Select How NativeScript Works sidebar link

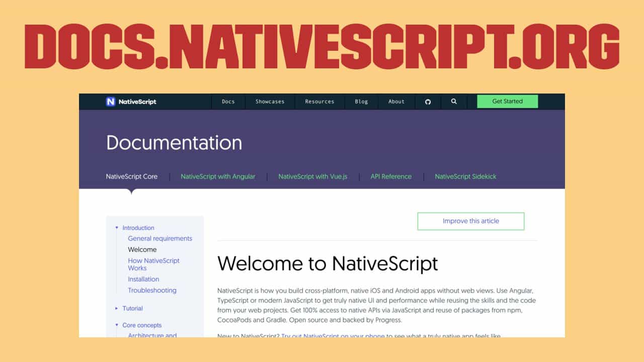tap(153, 264)
